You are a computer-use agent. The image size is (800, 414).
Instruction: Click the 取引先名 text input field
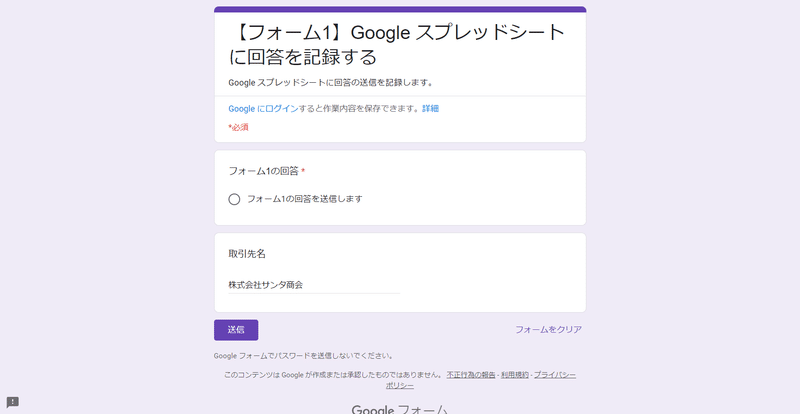tap(314, 285)
